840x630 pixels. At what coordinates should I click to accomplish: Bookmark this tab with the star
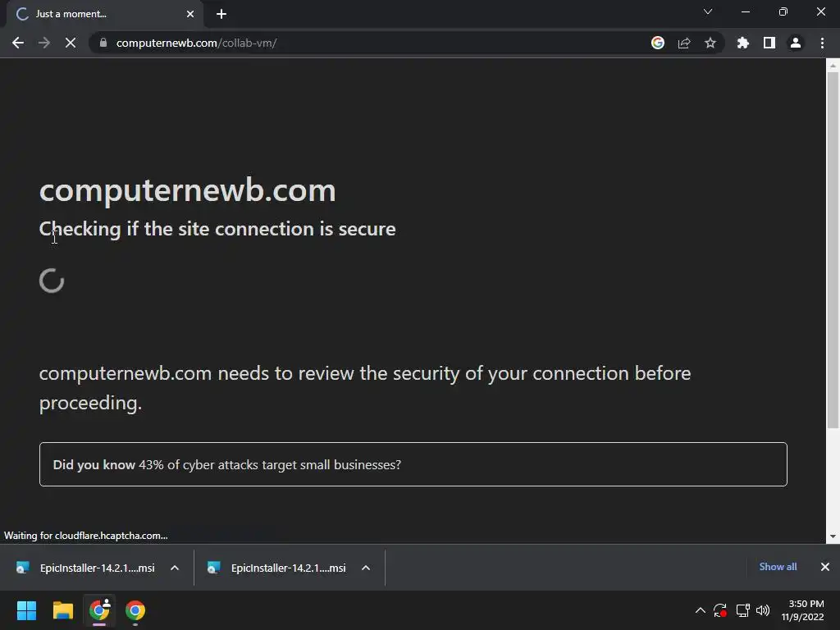[x=710, y=43]
